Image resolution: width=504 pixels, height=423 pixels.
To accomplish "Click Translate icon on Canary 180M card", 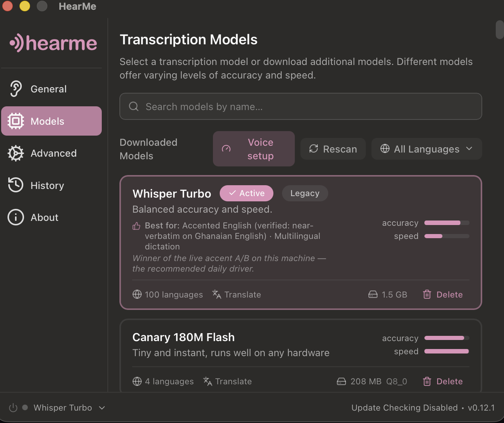I will pyautogui.click(x=208, y=381).
